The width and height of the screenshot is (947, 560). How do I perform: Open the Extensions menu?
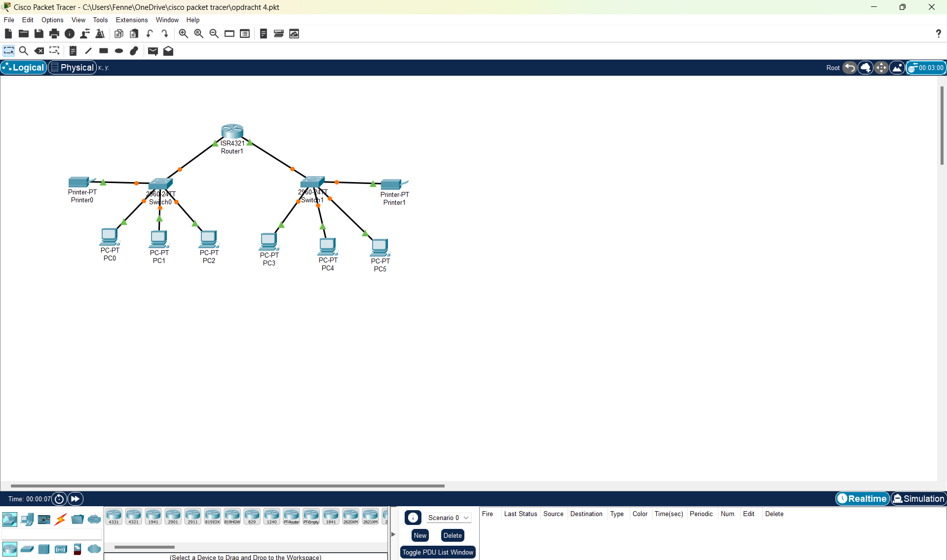coord(131,20)
